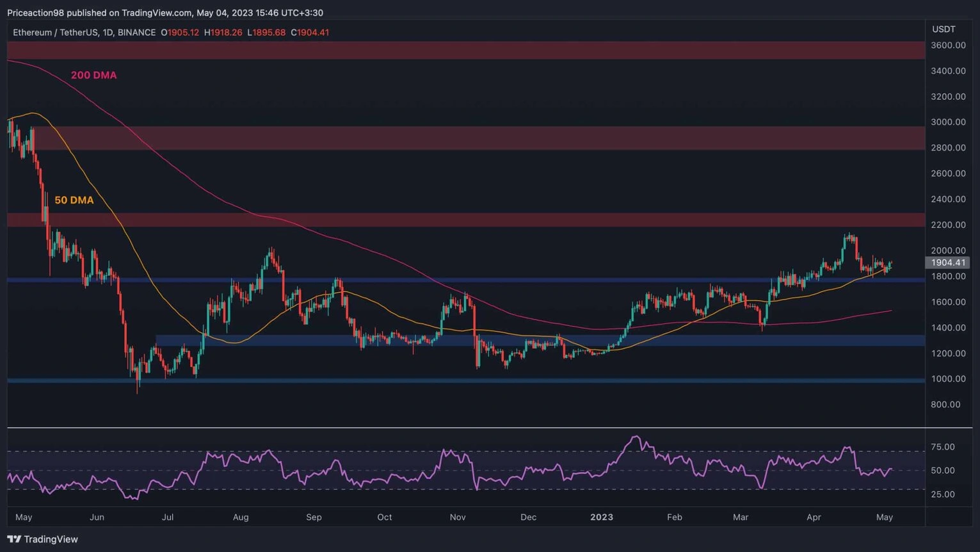Click the current price tag 1904.41 on price axis

tap(949, 263)
